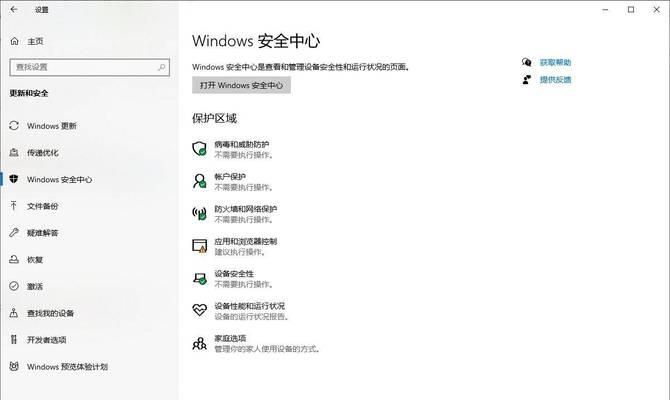Open the 提供反馈 link

pyautogui.click(x=555, y=79)
